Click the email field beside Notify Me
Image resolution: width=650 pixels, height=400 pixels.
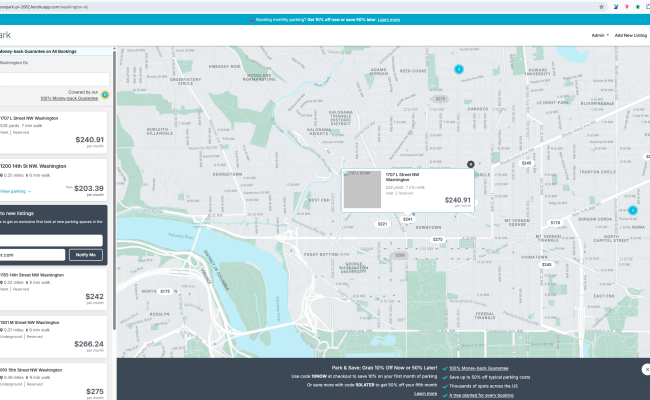tap(32, 255)
